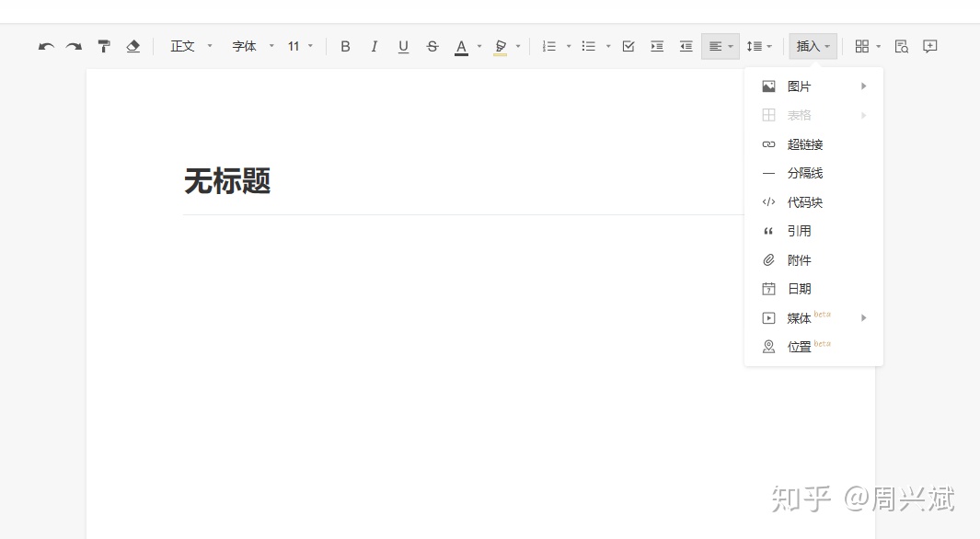This screenshot has width=980, height=539.
Task: Open the 字体 font dropdown
Action: 253,46
